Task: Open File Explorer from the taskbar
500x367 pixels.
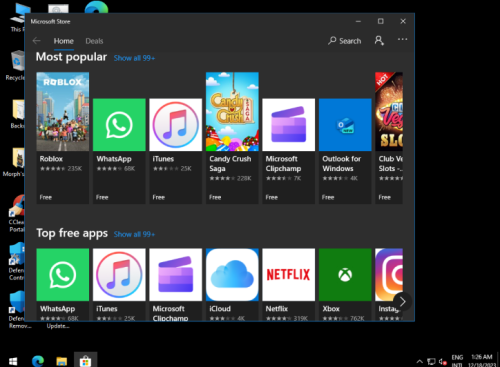Action: pyautogui.click(x=62, y=361)
